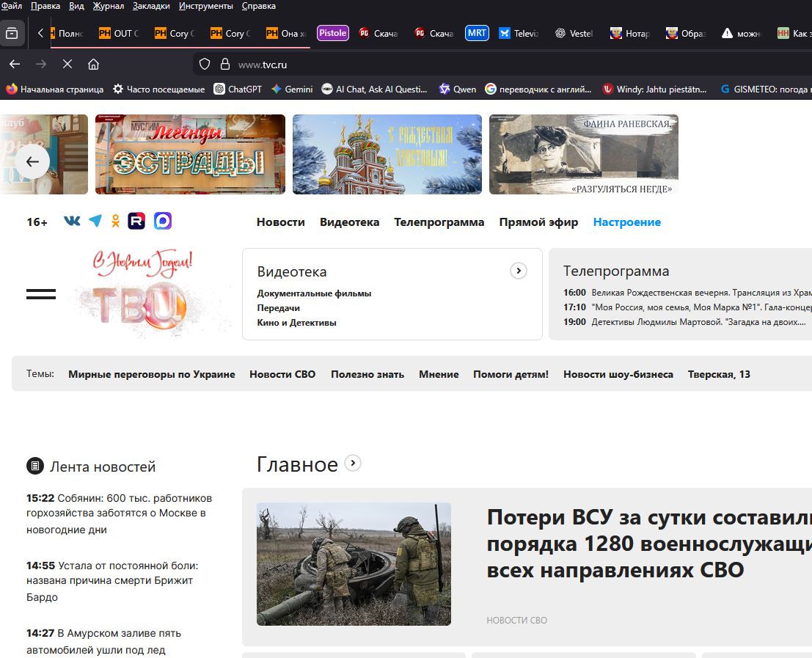Go back with the browser back arrow

tap(15, 65)
